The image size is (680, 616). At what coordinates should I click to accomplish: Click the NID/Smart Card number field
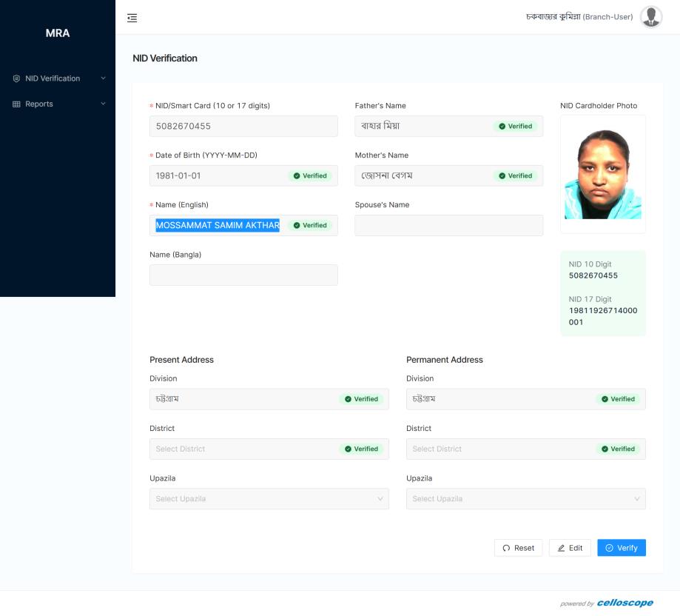(243, 127)
